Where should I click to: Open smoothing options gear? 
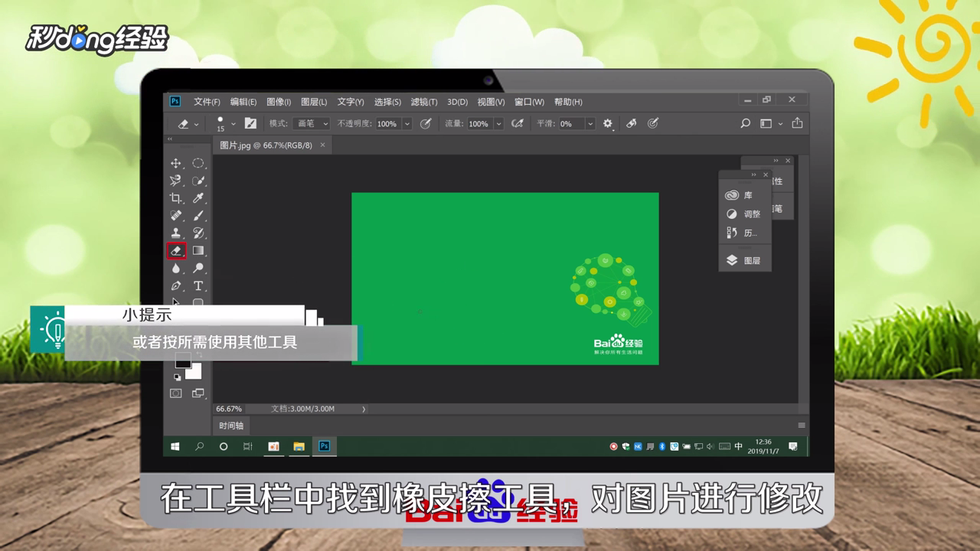coord(608,123)
